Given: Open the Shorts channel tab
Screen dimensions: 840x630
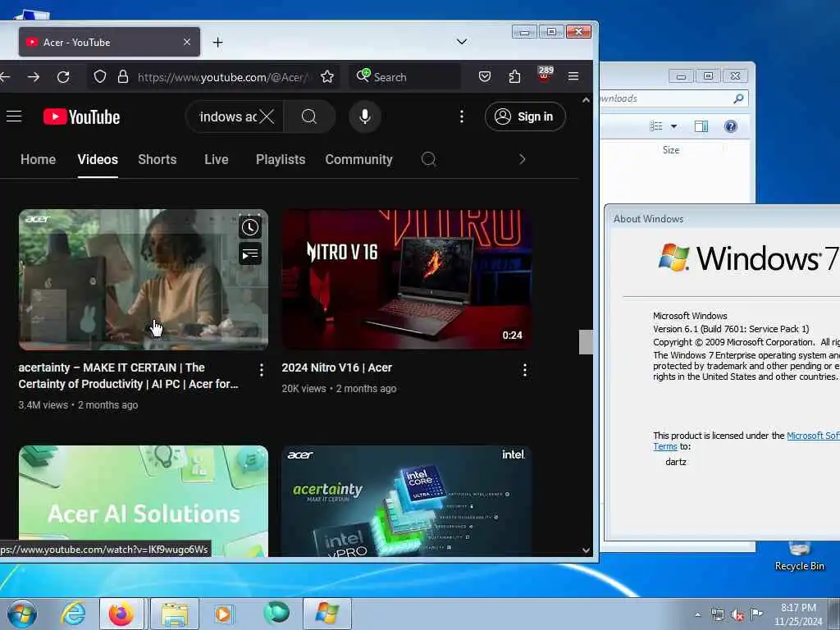Looking at the screenshot, I should click(x=157, y=159).
